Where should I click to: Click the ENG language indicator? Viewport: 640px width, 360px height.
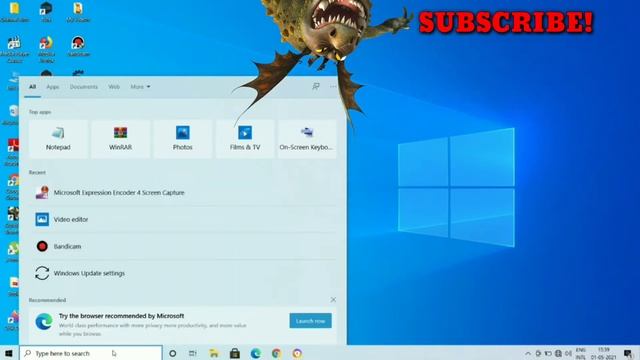[x=580, y=353]
